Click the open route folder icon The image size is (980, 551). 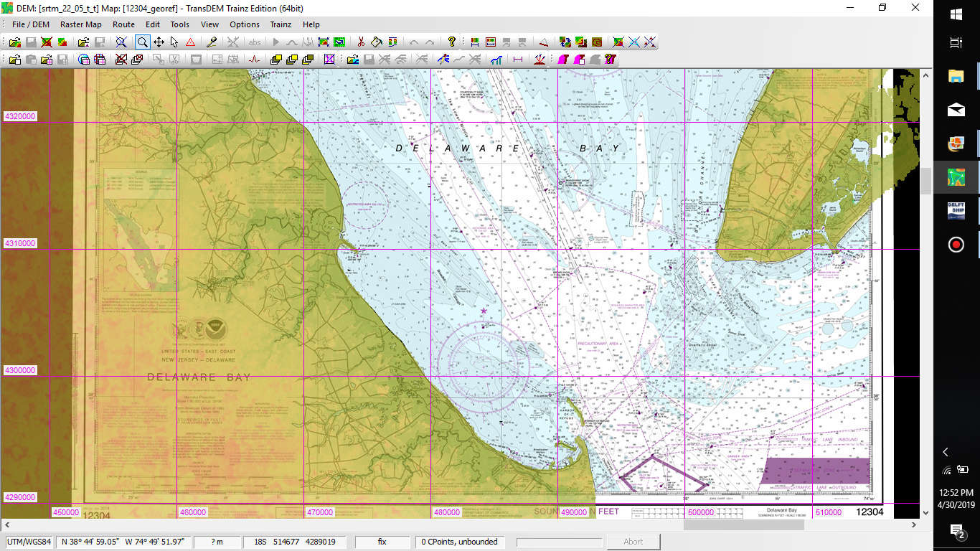(353, 60)
